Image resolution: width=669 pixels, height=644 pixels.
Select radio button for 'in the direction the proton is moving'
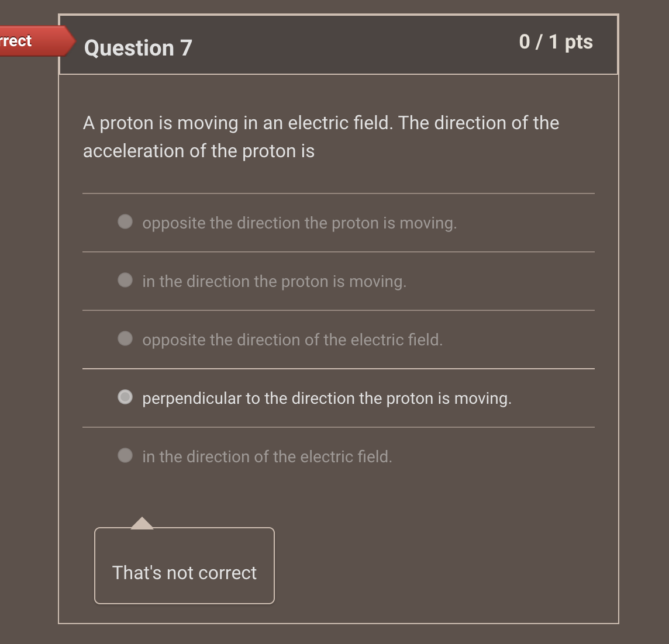[125, 280]
